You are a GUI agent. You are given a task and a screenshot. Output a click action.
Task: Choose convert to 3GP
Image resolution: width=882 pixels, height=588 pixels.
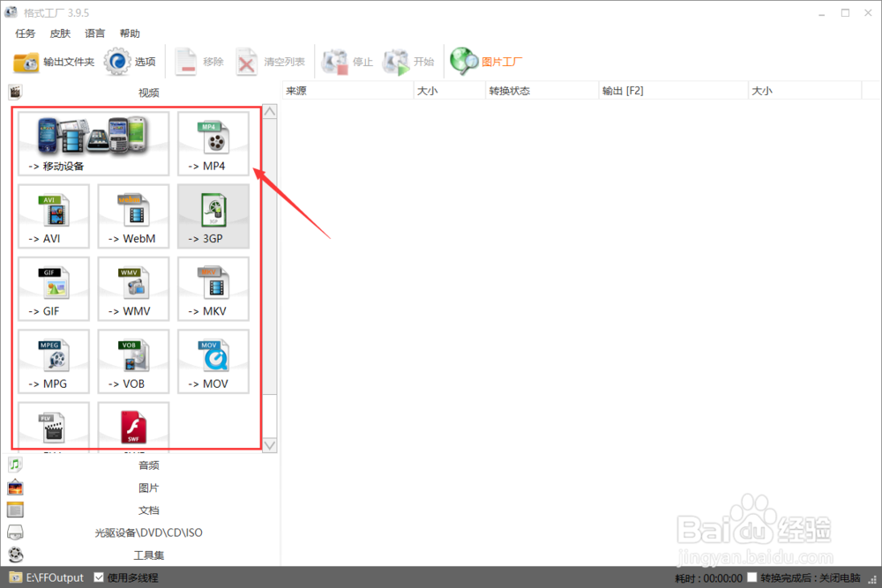(x=213, y=216)
